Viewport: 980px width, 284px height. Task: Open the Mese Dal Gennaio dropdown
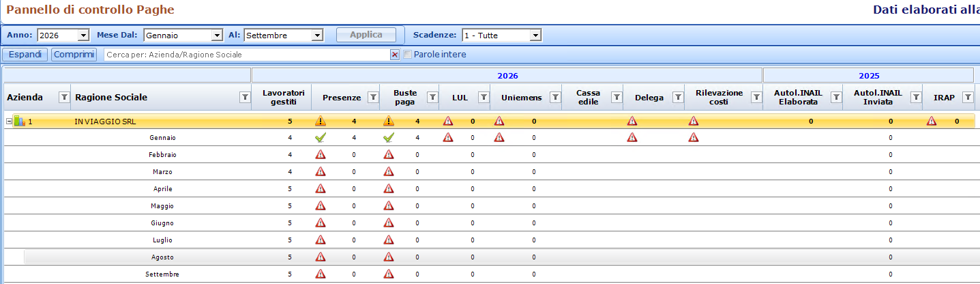pos(218,35)
